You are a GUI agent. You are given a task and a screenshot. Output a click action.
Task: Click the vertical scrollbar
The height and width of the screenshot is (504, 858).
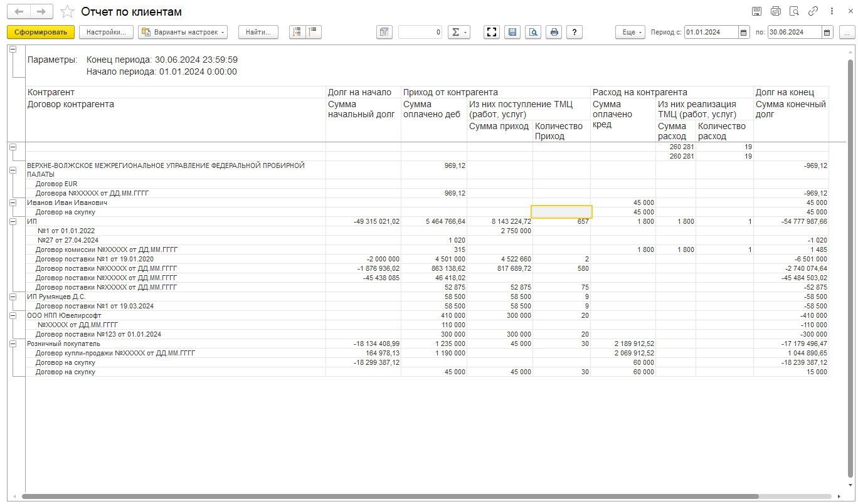coord(850,270)
